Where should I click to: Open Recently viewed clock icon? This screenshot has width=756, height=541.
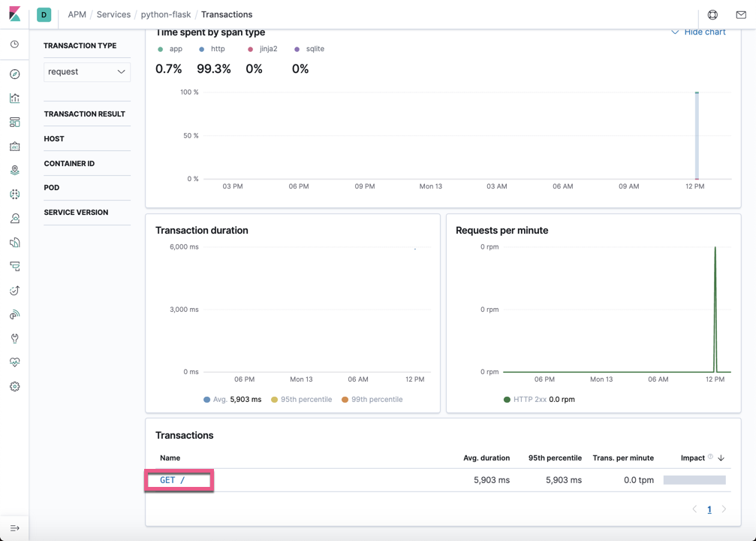[x=15, y=44]
